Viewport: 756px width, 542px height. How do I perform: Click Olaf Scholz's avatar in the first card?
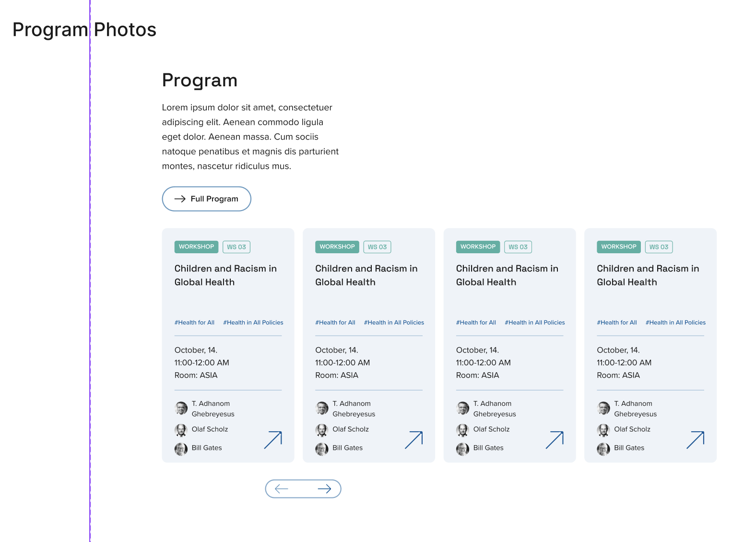[181, 430]
